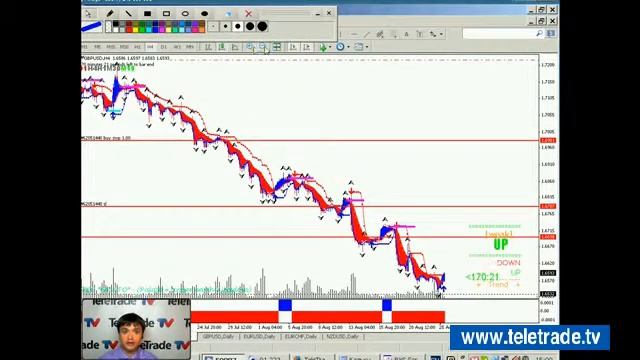Restore the inner chart window
This screenshot has width=640, height=360.
click(x=542, y=21)
